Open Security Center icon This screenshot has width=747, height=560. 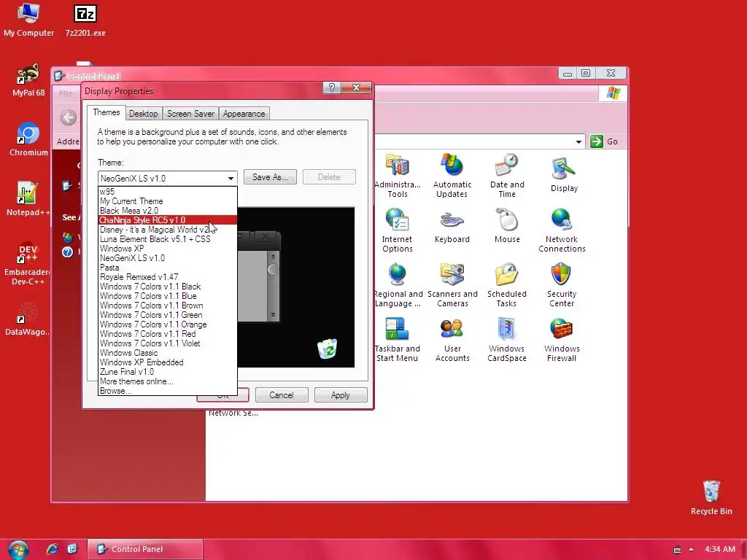click(x=562, y=285)
